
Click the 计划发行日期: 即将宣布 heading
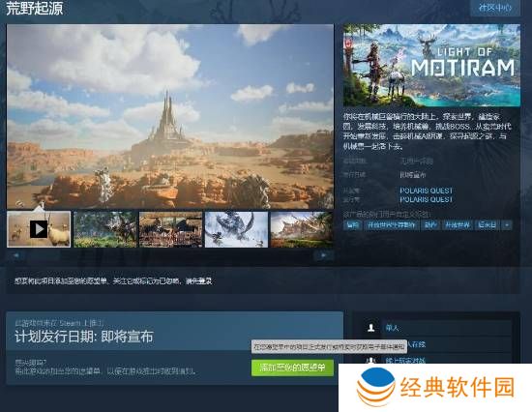click(84, 337)
